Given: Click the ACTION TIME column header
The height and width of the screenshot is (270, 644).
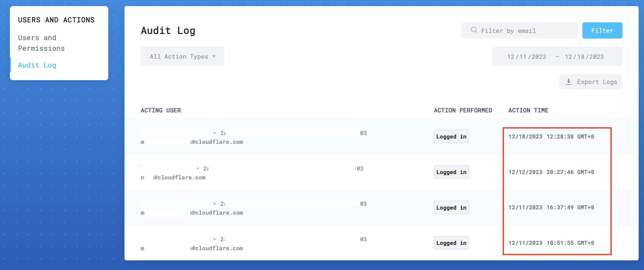Looking at the screenshot, I should coord(528,110).
